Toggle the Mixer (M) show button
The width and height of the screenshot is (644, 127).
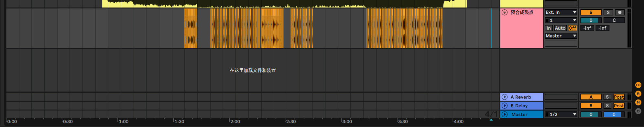coord(638,103)
